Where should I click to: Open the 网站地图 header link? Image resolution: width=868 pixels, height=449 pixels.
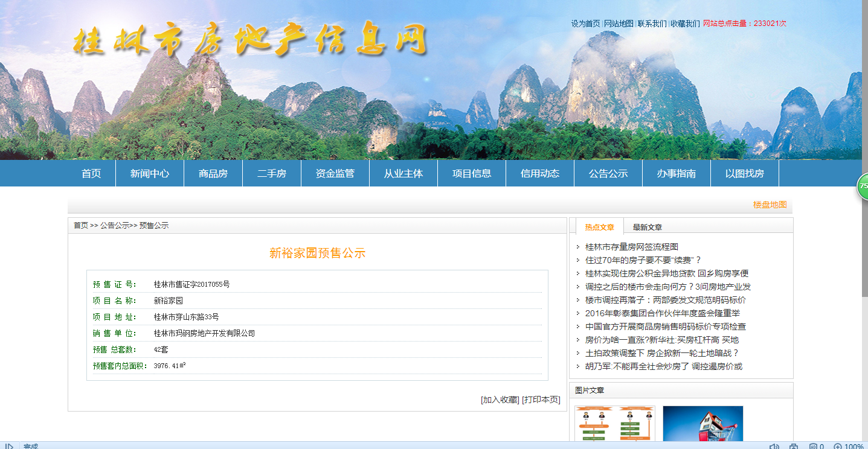tap(619, 24)
